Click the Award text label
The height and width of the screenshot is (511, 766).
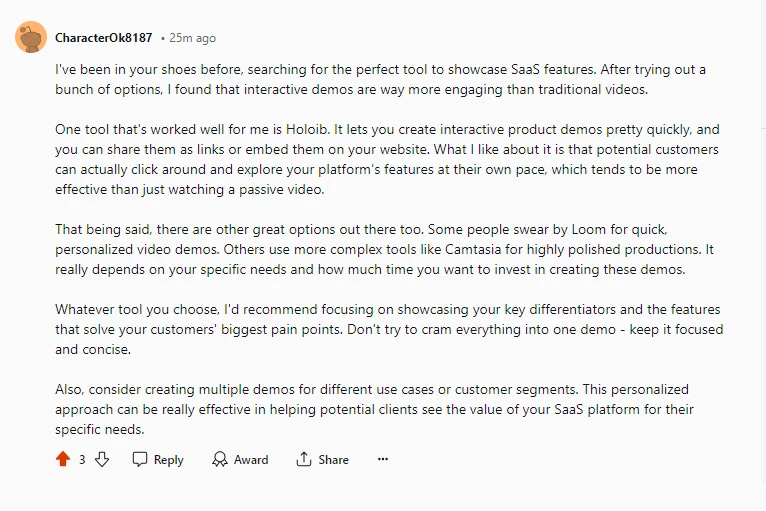[251, 460]
